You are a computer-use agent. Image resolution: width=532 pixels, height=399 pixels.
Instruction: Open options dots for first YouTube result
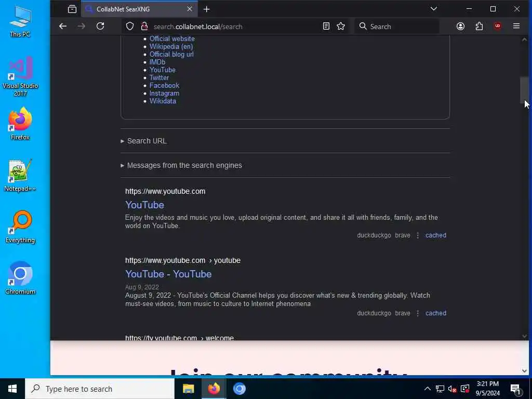(418, 235)
